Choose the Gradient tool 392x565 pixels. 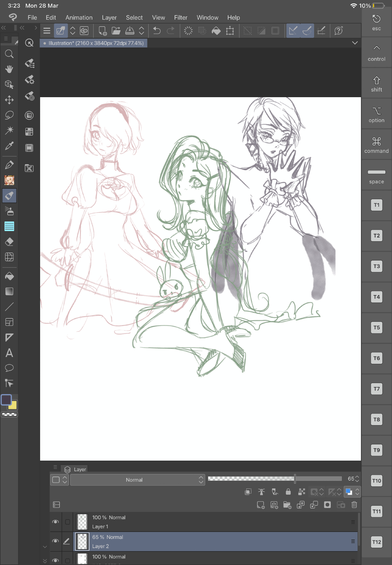9,291
